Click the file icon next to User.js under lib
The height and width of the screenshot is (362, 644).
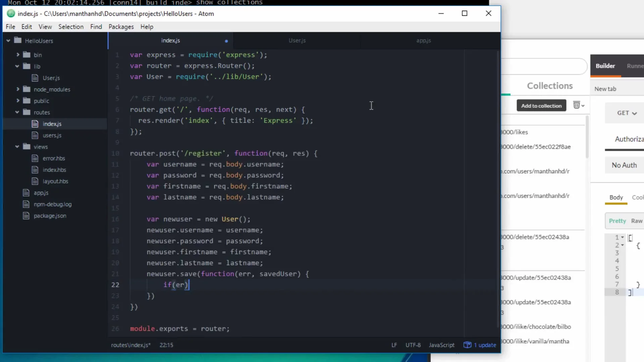[36, 78]
